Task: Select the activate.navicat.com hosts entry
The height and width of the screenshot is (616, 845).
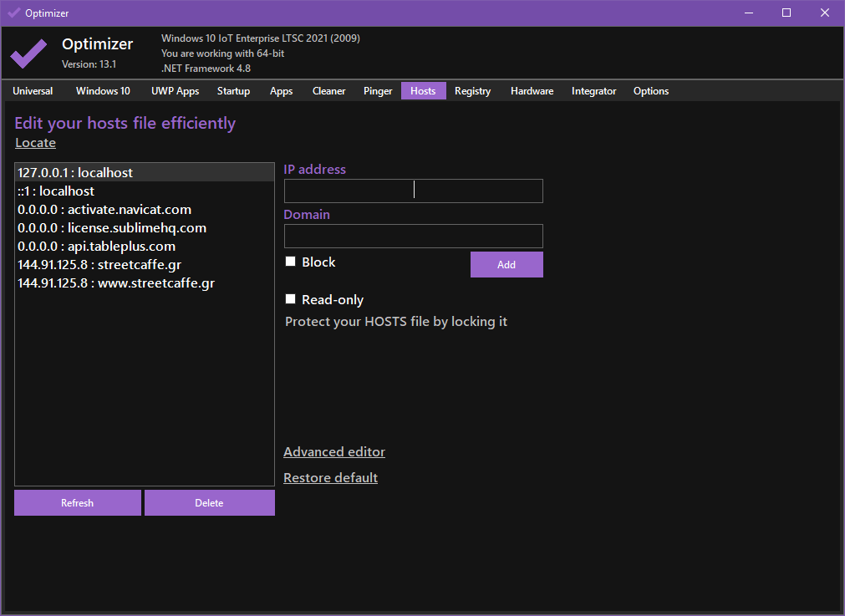Action: coord(104,209)
